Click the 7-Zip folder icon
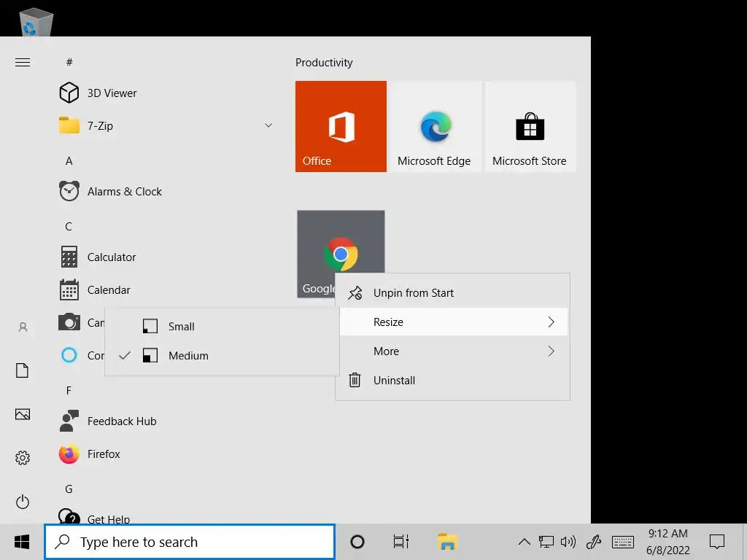The width and height of the screenshot is (747, 560). [x=69, y=125]
